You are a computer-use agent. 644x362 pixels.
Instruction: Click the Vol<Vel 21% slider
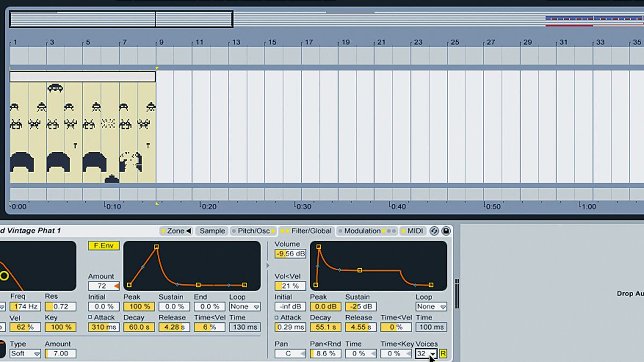pyautogui.click(x=290, y=286)
